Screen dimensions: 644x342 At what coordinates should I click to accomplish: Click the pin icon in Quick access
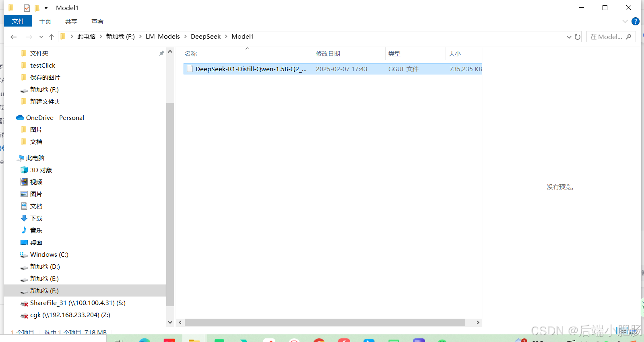(161, 54)
